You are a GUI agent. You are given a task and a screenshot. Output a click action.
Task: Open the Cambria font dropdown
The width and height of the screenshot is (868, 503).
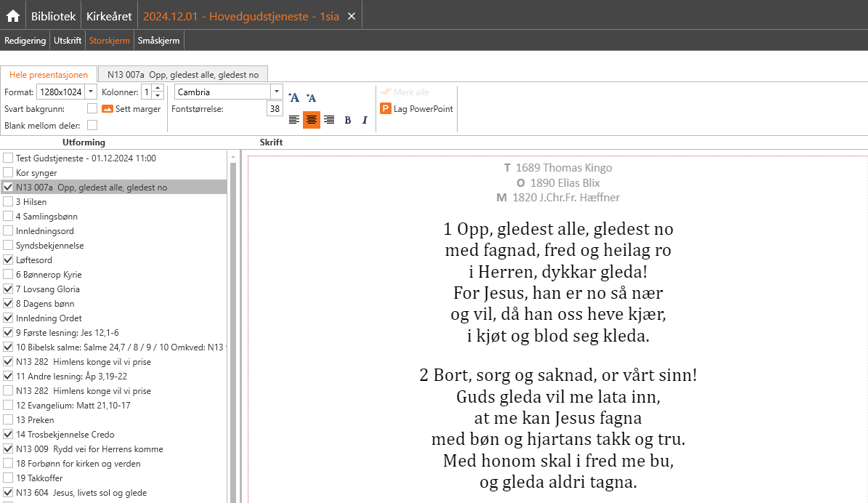click(276, 92)
